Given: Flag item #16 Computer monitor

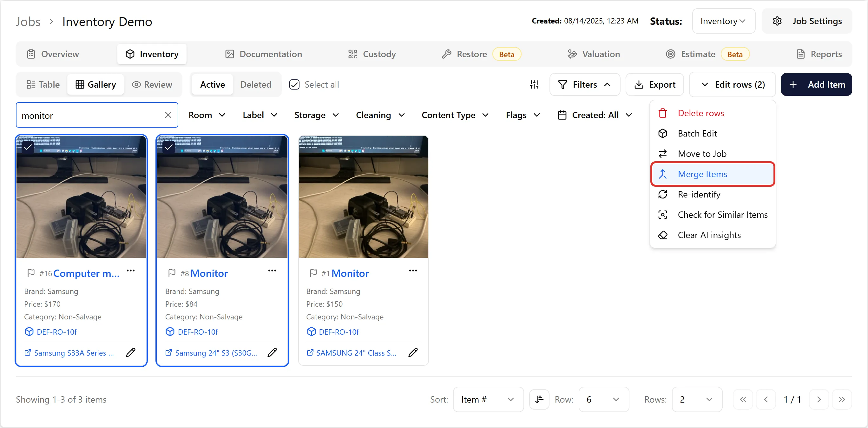Looking at the screenshot, I should [x=31, y=273].
